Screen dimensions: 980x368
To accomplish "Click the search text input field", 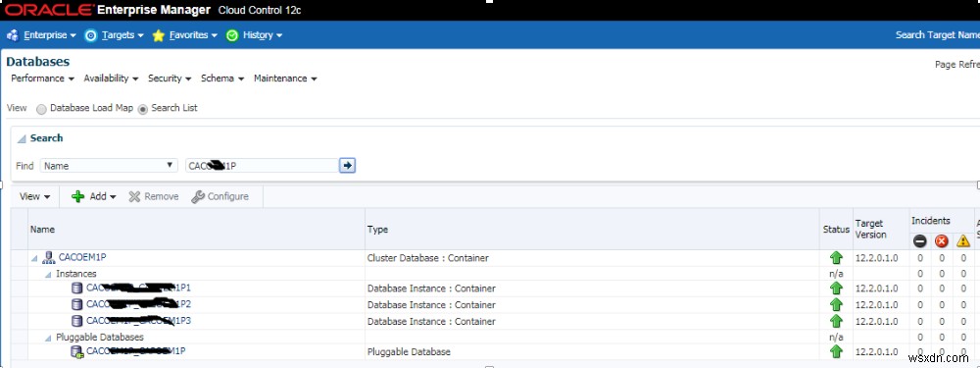I will [262, 165].
